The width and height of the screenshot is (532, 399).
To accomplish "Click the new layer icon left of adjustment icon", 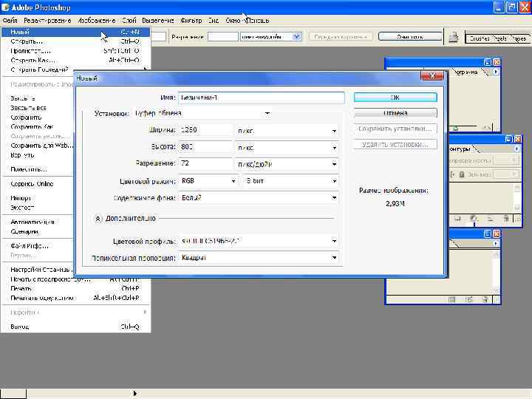I will click(457, 219).
